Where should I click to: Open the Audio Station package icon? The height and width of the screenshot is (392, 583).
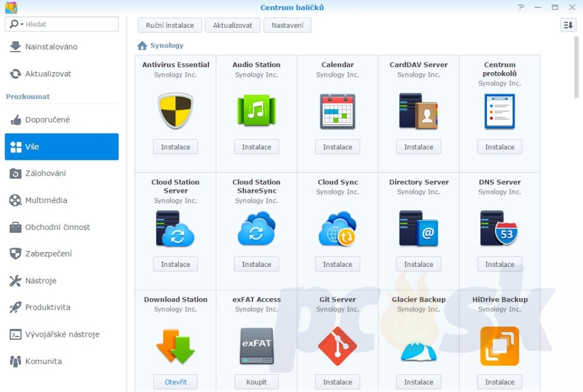256,111
